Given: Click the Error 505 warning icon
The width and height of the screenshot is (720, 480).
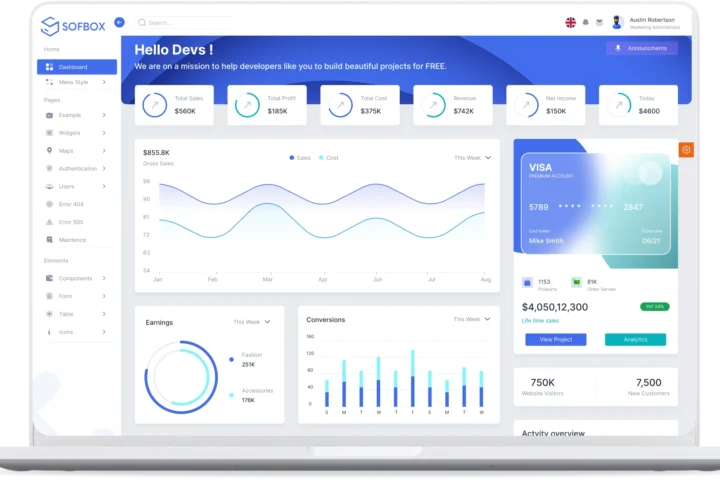Looking at the screenshot, I should point(49,222).
